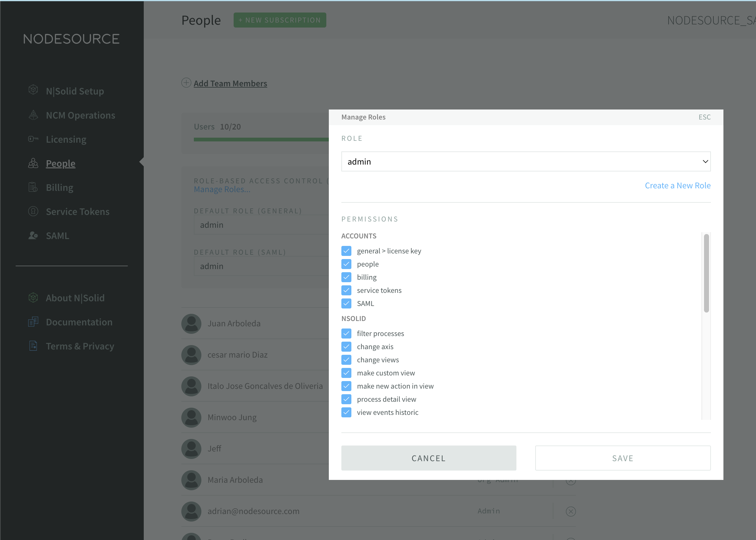Screen dimensions: 756x540
Task: Remove adrian@nodesource.com using the X icon
Action: (571, 511)
